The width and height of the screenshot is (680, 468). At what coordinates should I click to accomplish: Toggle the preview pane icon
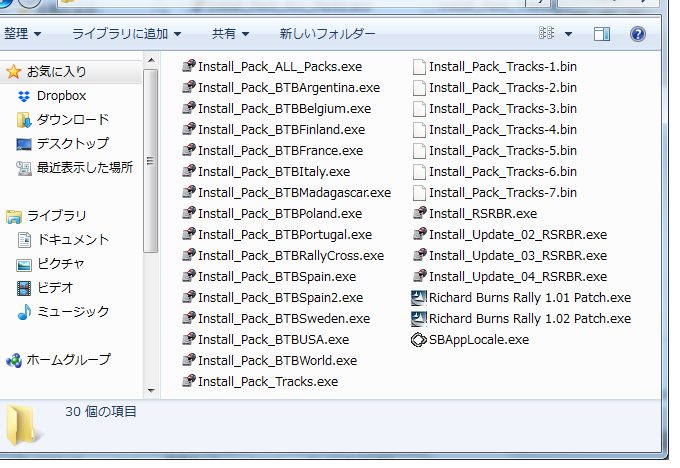(601, 33)
